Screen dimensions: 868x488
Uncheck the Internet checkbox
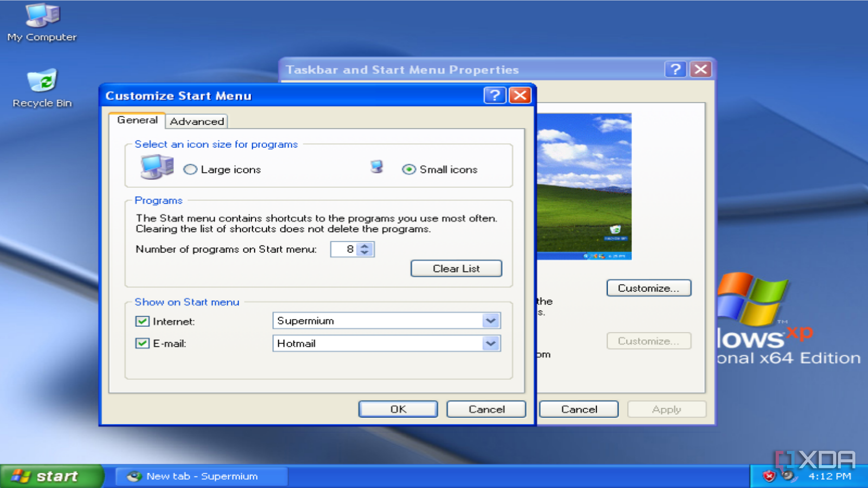tap(142, 321)
